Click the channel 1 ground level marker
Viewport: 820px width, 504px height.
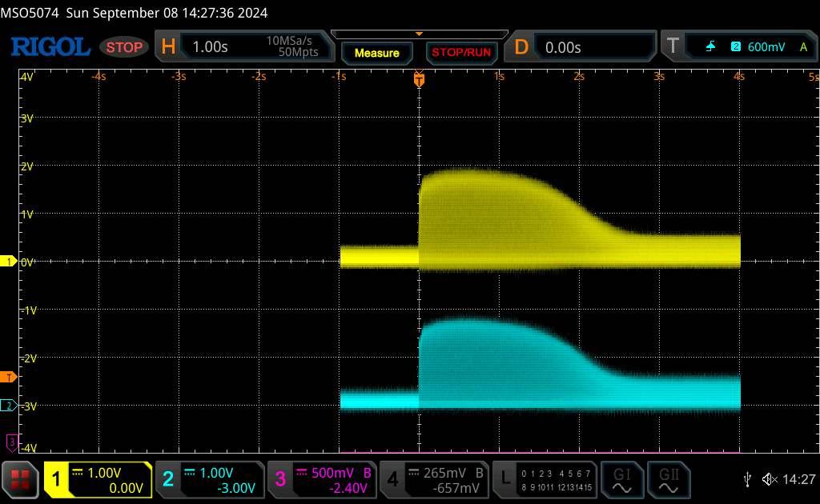point(9,262)
